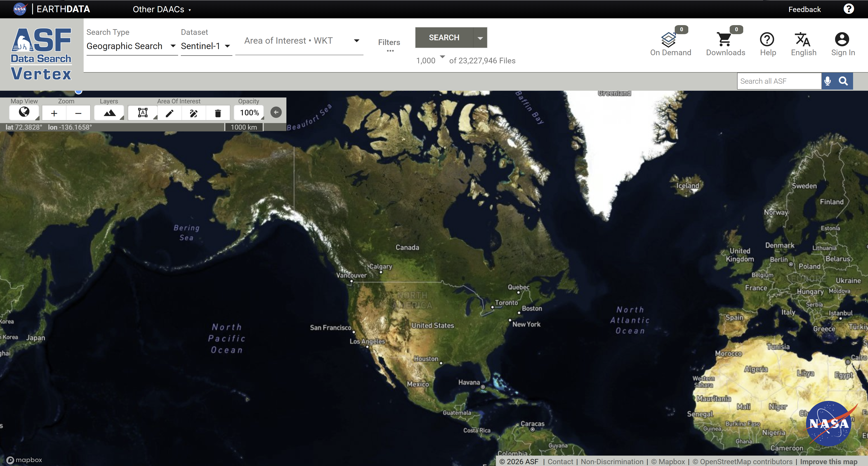The width and height of the screenshot is (868, 466).
Task: Open the SEARCH button's dropdown arrow
Action: (480, 38)
